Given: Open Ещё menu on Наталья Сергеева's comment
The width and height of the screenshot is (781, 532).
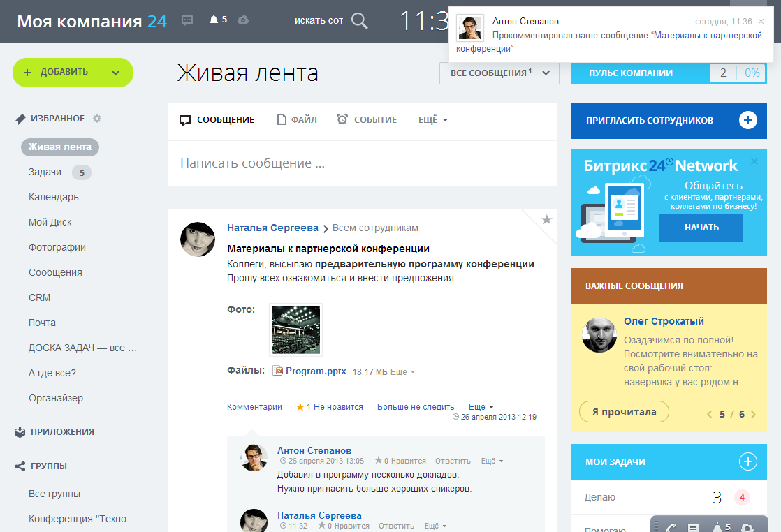Looking at the screenshot, I should 435,526.
